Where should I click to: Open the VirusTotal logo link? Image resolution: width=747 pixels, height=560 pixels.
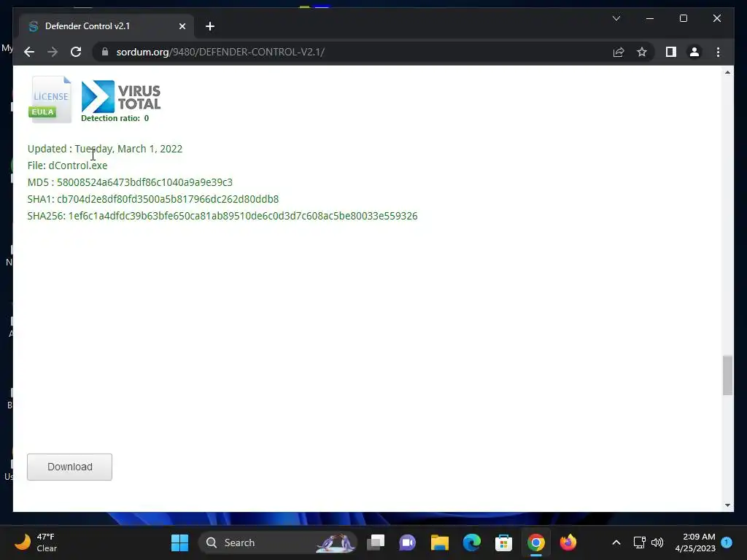click(121, 97)
